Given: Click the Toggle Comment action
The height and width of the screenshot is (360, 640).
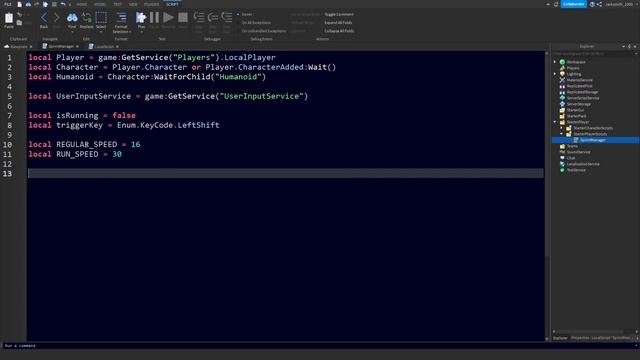Looking at the screenshot, I should 339,14.
